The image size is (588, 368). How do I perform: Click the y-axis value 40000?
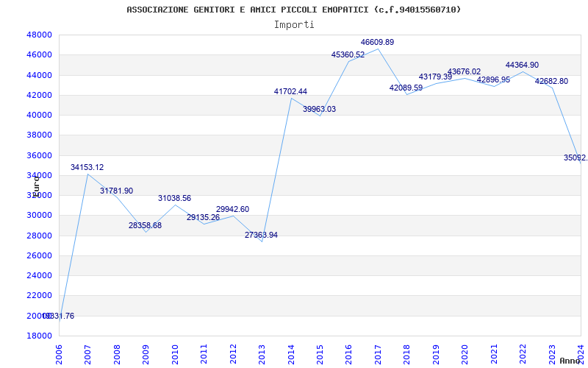coord(39,116)
